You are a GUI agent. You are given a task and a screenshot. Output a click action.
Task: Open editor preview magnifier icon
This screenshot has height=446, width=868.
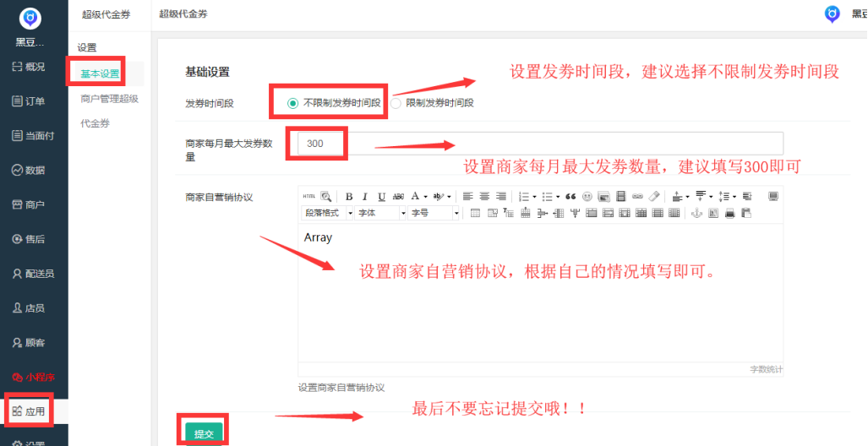(x=326, y=196)
